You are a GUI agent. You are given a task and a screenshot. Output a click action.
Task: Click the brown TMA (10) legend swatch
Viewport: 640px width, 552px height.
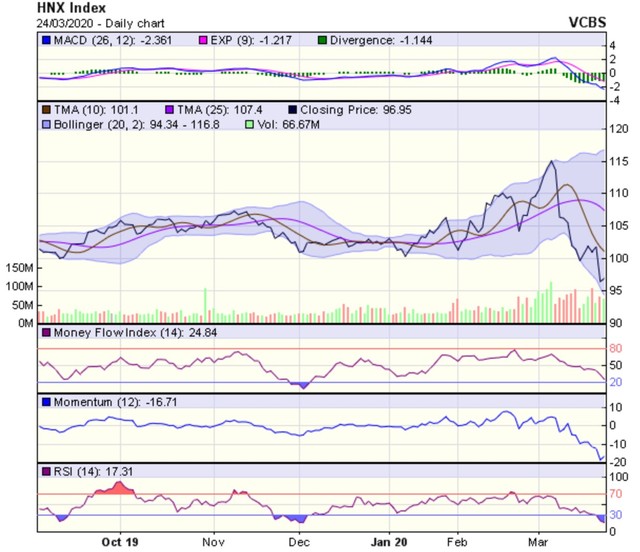[46, 107]
